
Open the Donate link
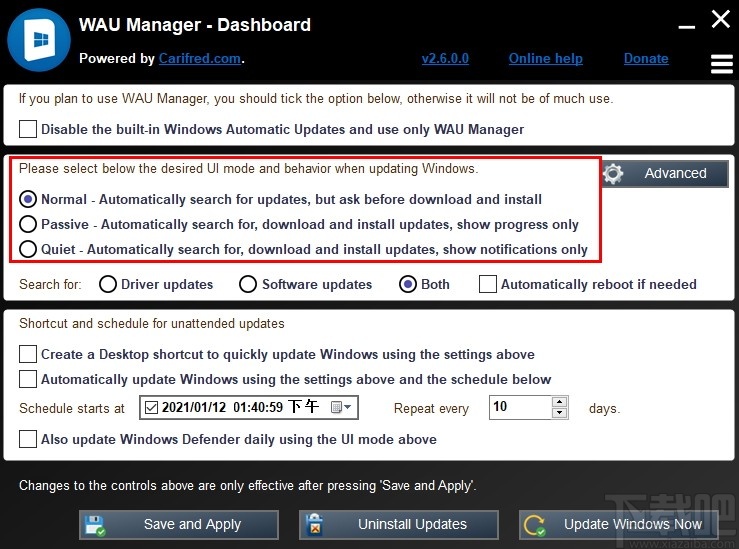tap(646, 58)
